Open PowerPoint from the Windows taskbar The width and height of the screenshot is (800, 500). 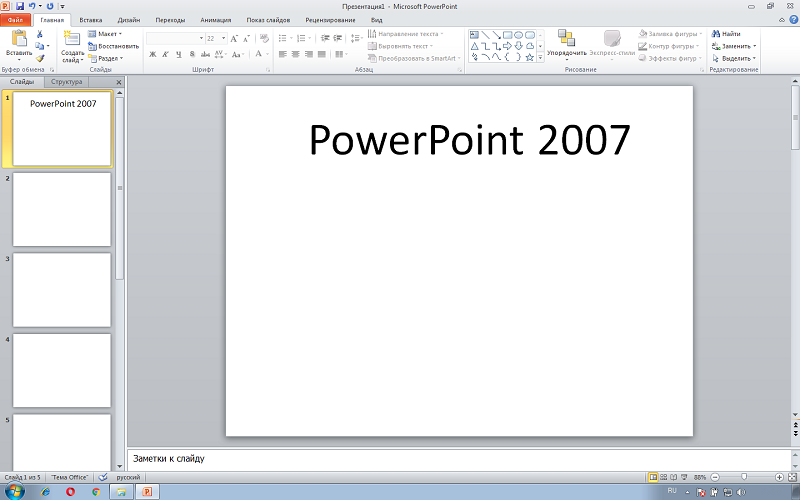[x=147, y=492]
